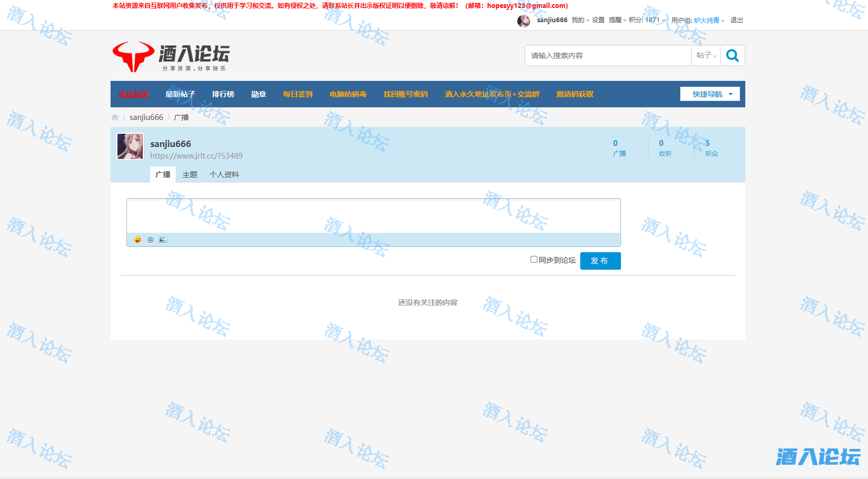Switch to the 个人资料 tab

click(224, 174)
